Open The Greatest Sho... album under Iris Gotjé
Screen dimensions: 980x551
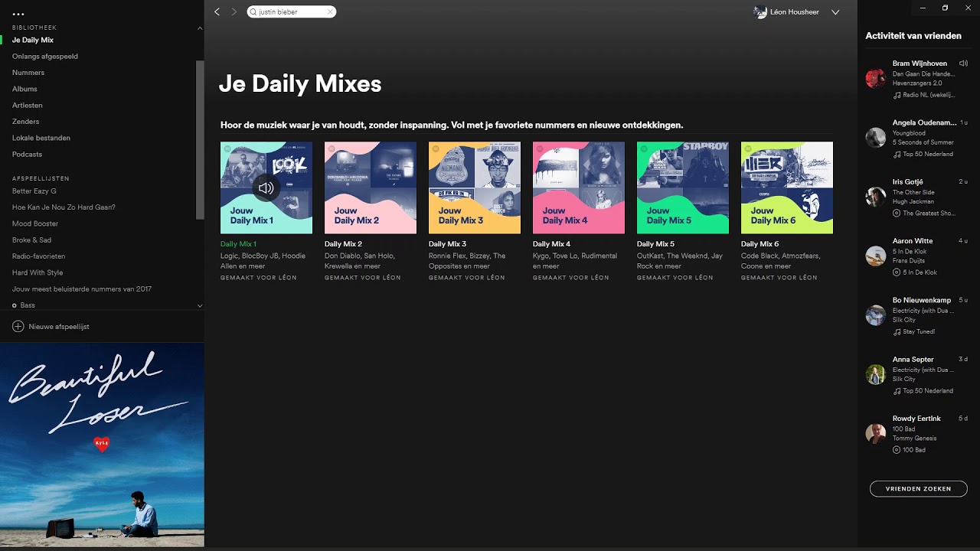[x=929, y=214]
